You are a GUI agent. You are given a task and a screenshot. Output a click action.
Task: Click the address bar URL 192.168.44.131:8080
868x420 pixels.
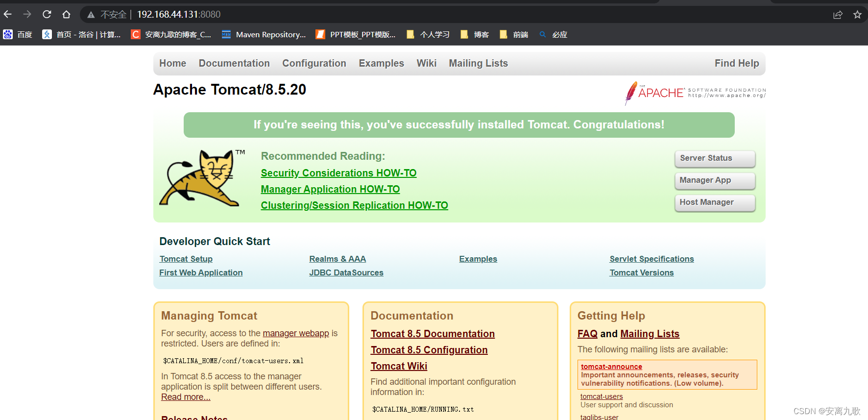point(179,15)
